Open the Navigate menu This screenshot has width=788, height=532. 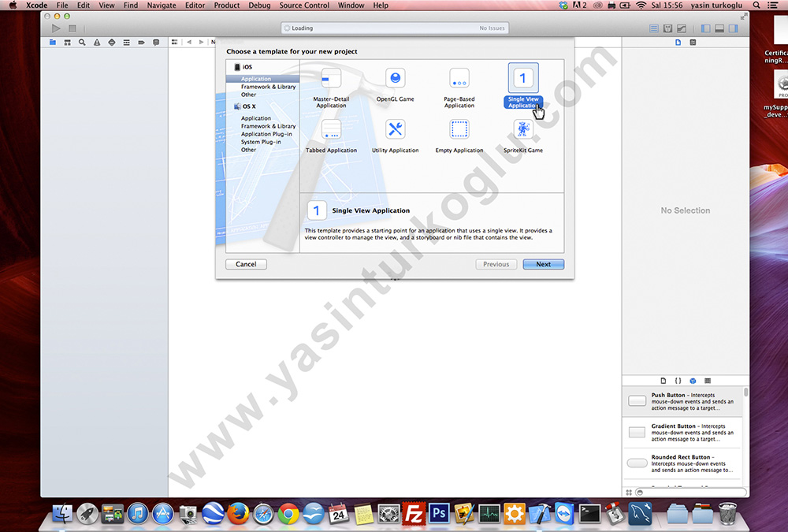click(162, 5)
